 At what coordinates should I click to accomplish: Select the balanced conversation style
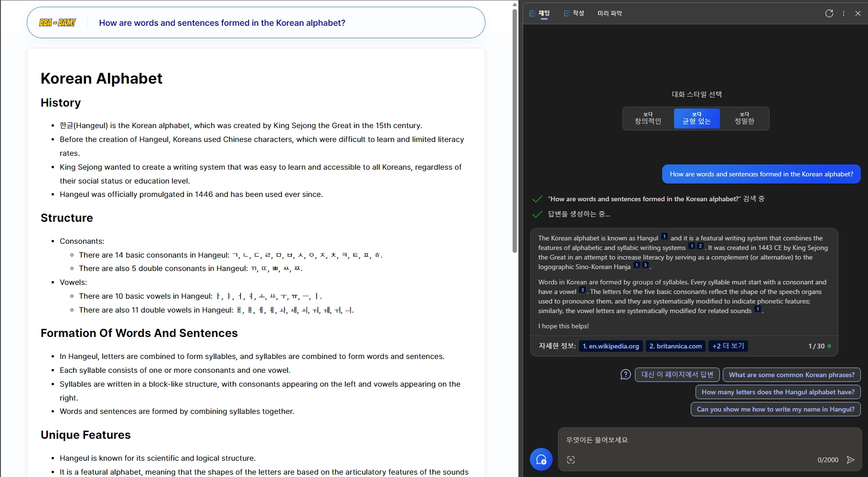point(697,119)
